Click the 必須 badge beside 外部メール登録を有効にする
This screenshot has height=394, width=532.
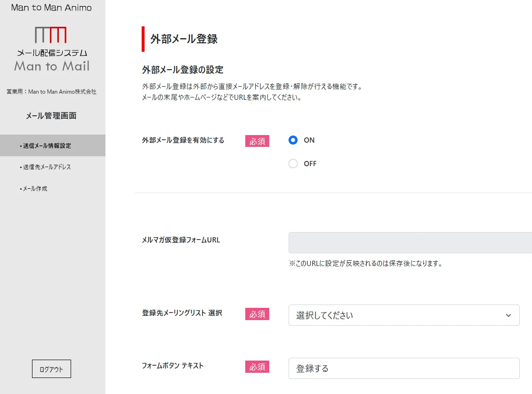click(x=257, y=140)
